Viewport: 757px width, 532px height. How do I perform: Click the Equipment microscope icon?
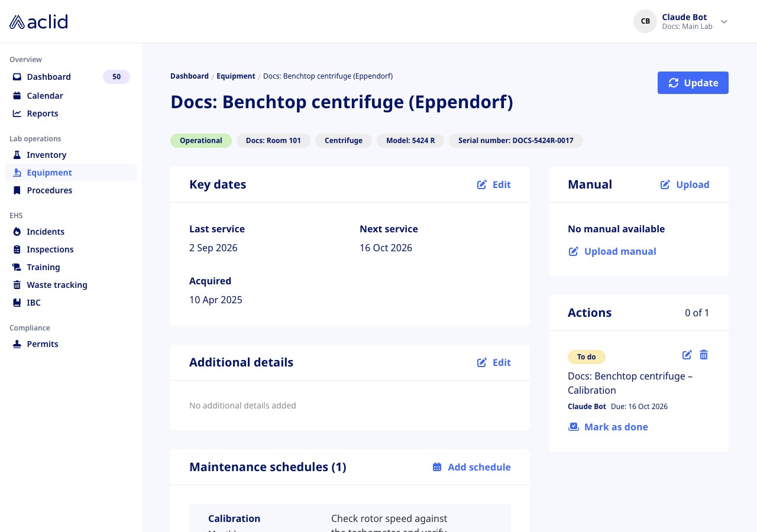(x=17, y=173)
